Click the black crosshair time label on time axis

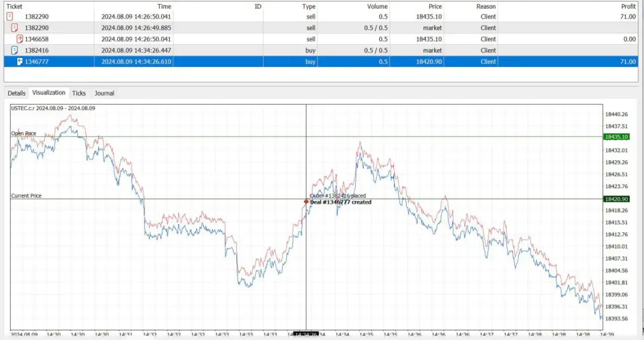tap(306, 335)
